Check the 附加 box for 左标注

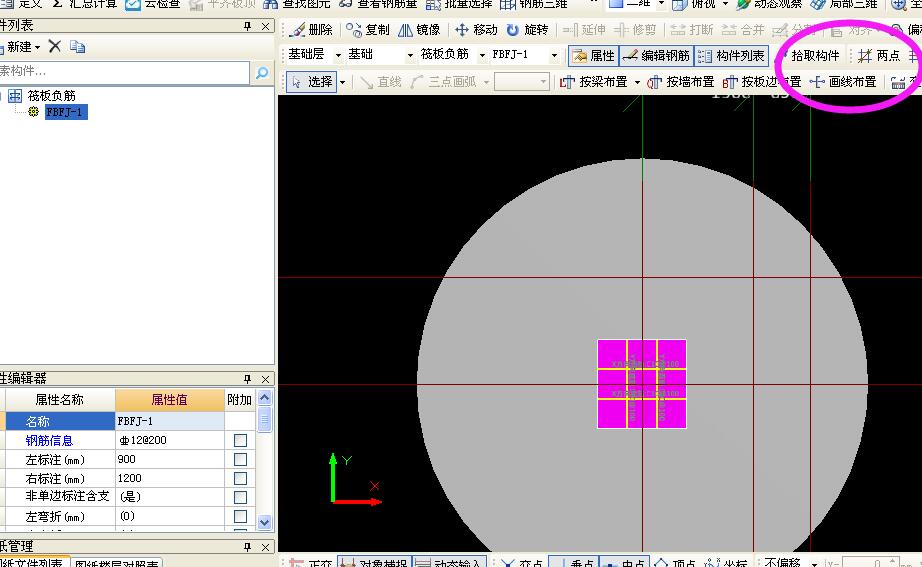pyautogui.click(x=240, y=459)
